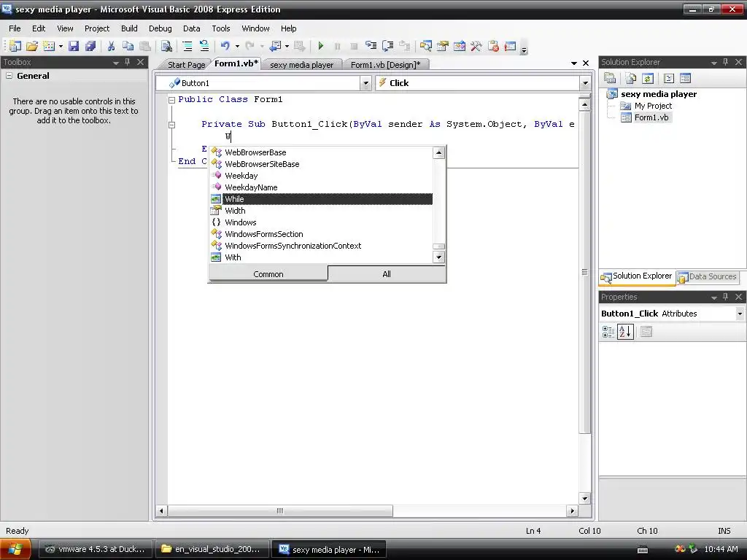Viewport: 747px width, 560px height.
Task: Open the Undo history dropdown arrow
Action: click(x=237, y=46)
